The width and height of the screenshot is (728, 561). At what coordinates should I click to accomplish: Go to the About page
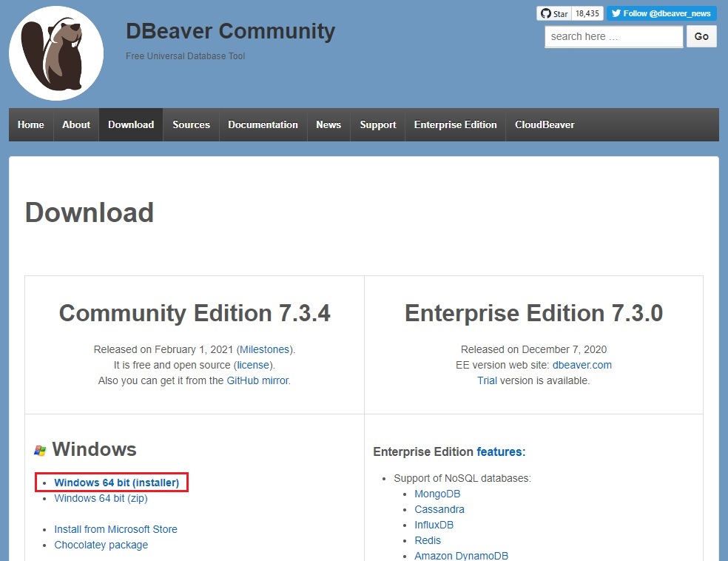click(x=76, y=124)
